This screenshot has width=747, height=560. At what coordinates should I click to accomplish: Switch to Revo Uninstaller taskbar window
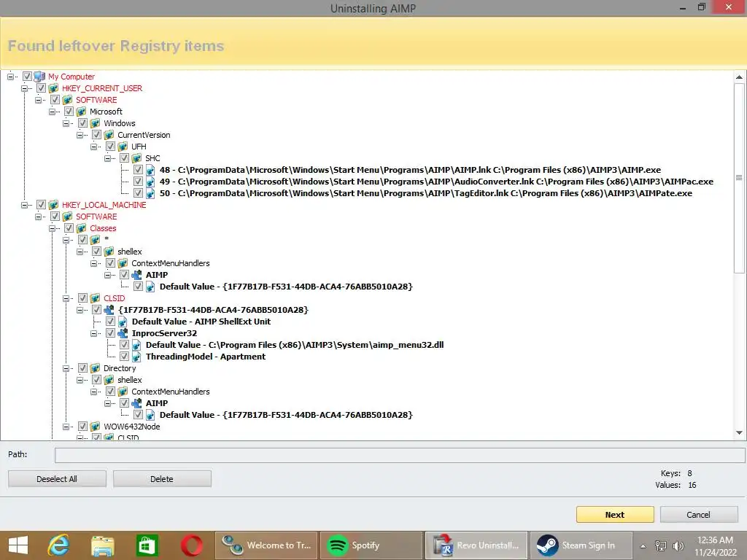(476, 545)
